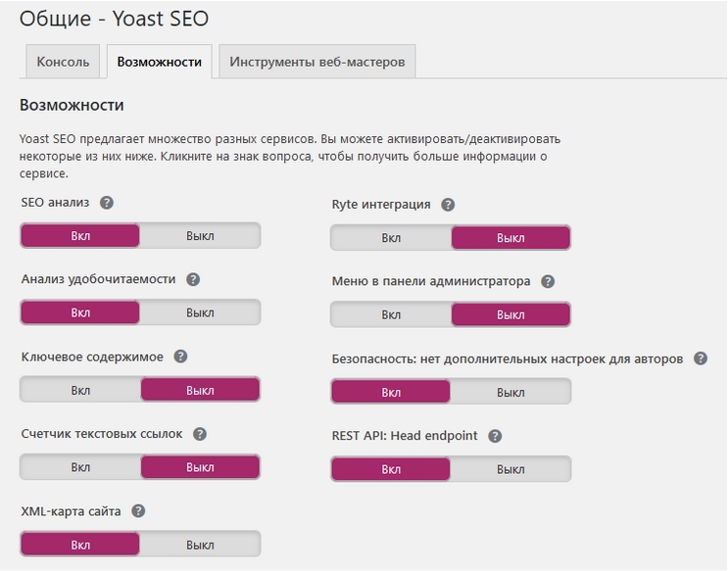728x571 pixels.
Task: Disable REST API: Head endpoint
Action: (510, 469)
